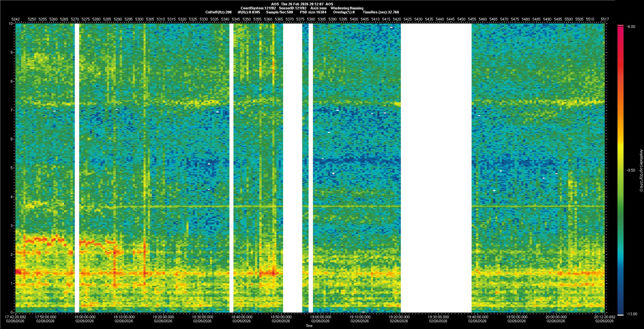
Task: Click the TimeRes.(sec):32.768 value
Action: [x=381, y=12]
